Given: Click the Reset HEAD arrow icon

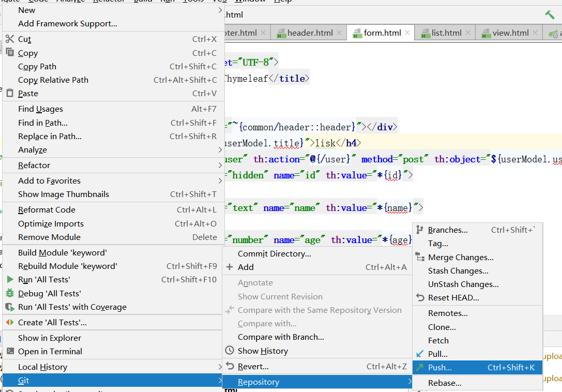Looking at the screenshot, I should [x=420, y=297].
